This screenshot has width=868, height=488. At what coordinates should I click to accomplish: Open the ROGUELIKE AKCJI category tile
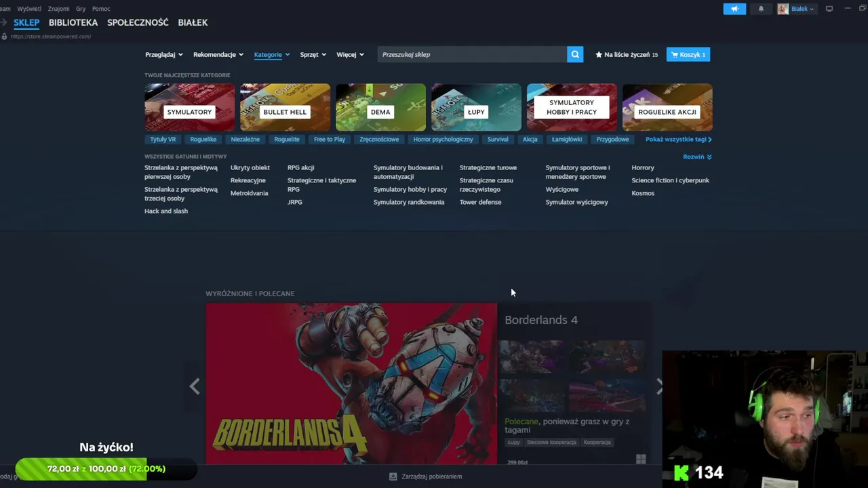click(x=667, y=107)
